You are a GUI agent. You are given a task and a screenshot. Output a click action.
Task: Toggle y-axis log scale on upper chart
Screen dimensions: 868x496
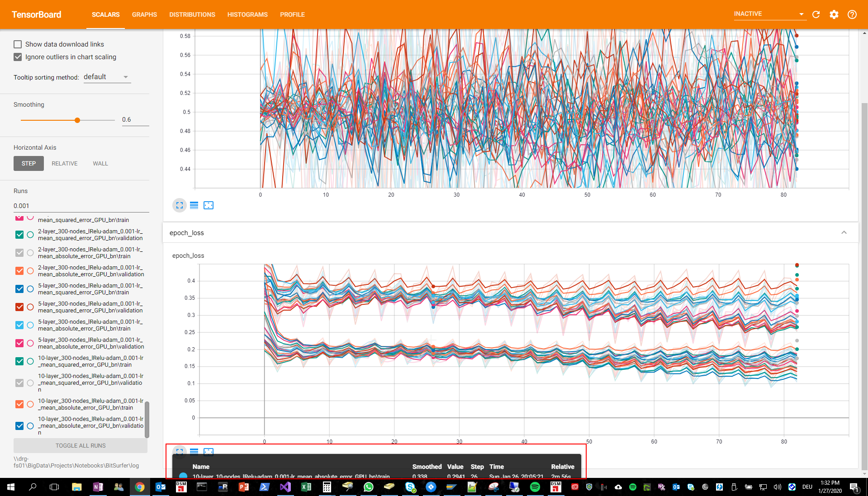pyautogui.click(x=194, y=205)
